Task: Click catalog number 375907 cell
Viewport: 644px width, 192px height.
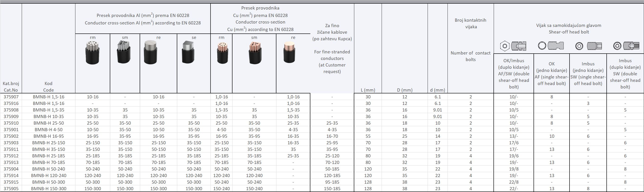Action: 11,97
